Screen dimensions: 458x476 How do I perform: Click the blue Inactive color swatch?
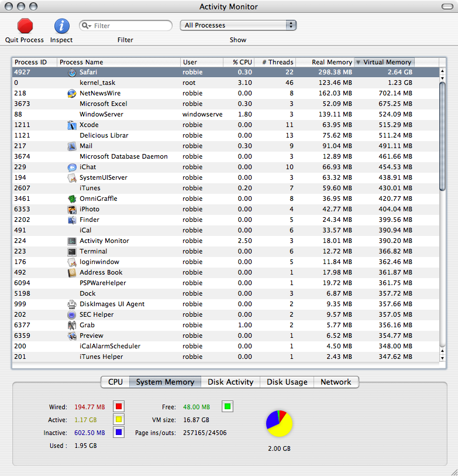pyautogui.click(x=119, y=432)
